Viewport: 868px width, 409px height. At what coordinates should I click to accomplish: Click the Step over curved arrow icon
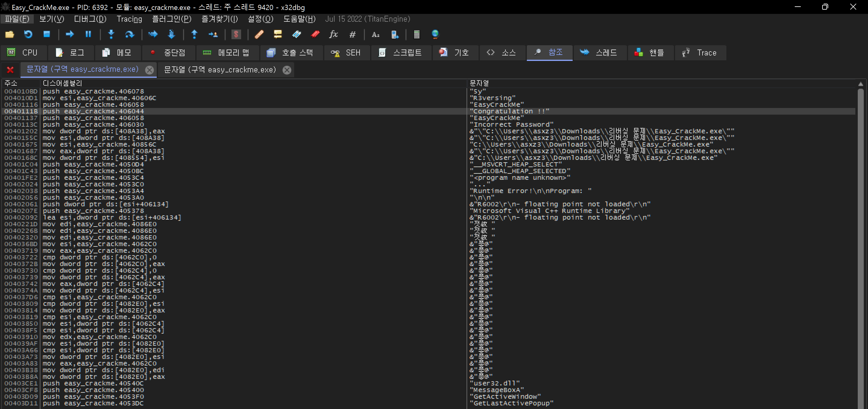click(x=129, y=34)
